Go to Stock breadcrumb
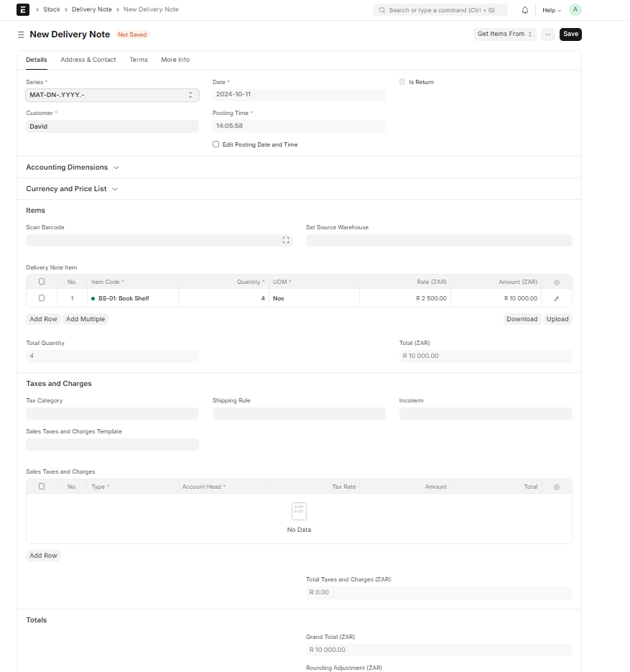 pyautogui.click(x=52, y=9)
